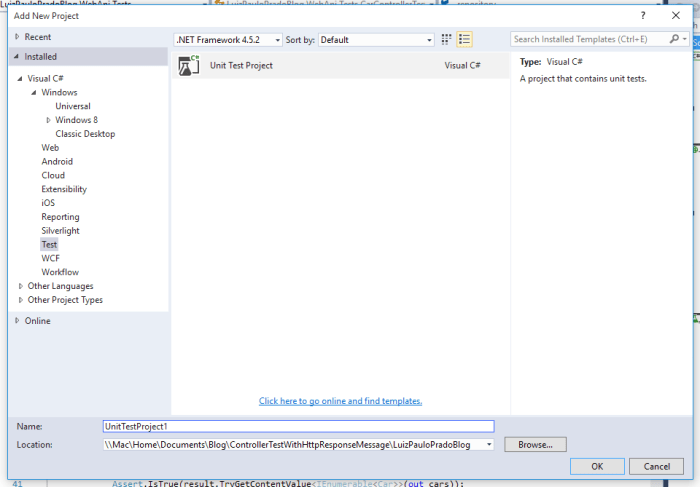Select the WCF template category
The image size is (700, 487).
click(50, 258)
